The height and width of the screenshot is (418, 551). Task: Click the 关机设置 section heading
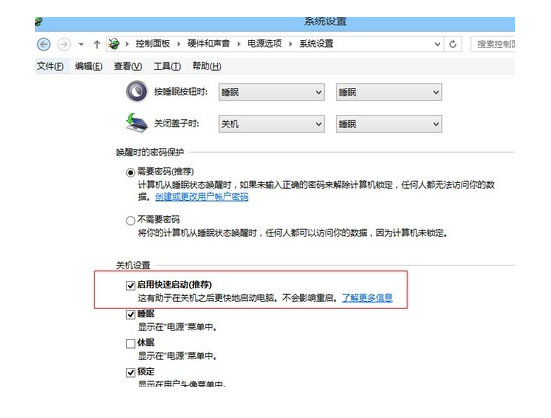coord(133,265)
